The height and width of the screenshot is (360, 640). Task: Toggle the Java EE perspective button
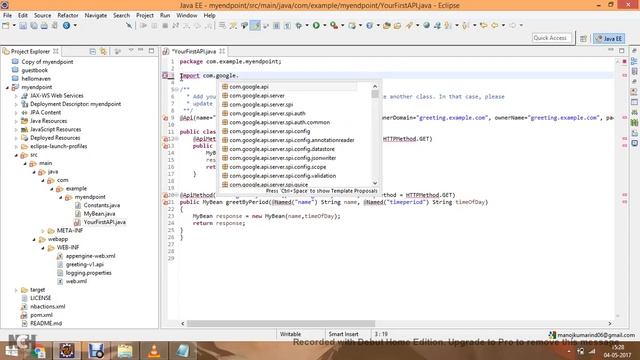coord(609,38)
